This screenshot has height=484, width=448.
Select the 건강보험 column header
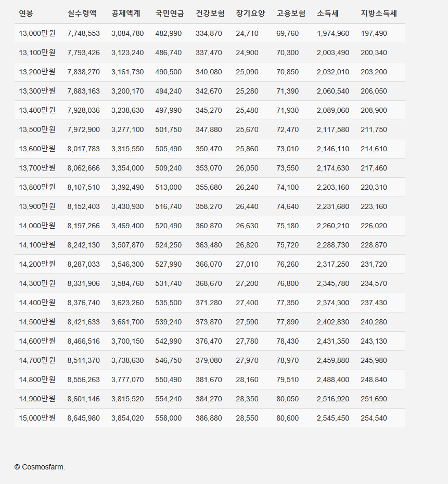pos(210,14)
